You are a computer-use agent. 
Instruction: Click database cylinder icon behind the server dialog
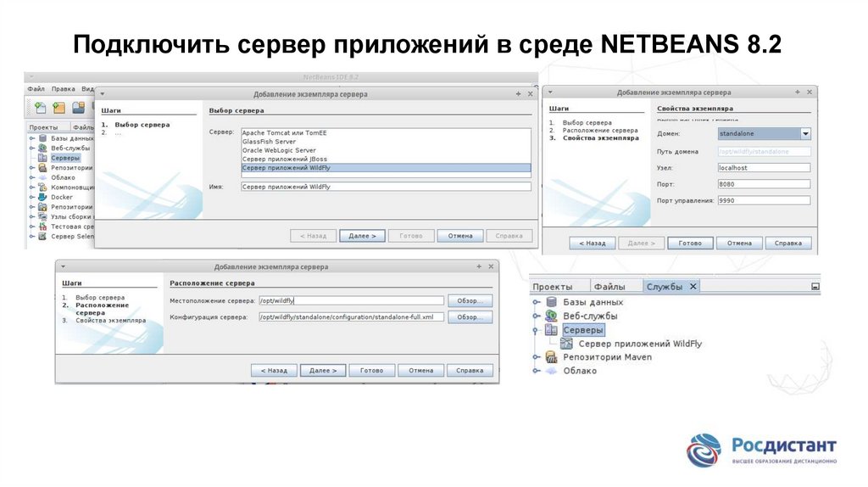pyautogui.click(x=42, y=138)
